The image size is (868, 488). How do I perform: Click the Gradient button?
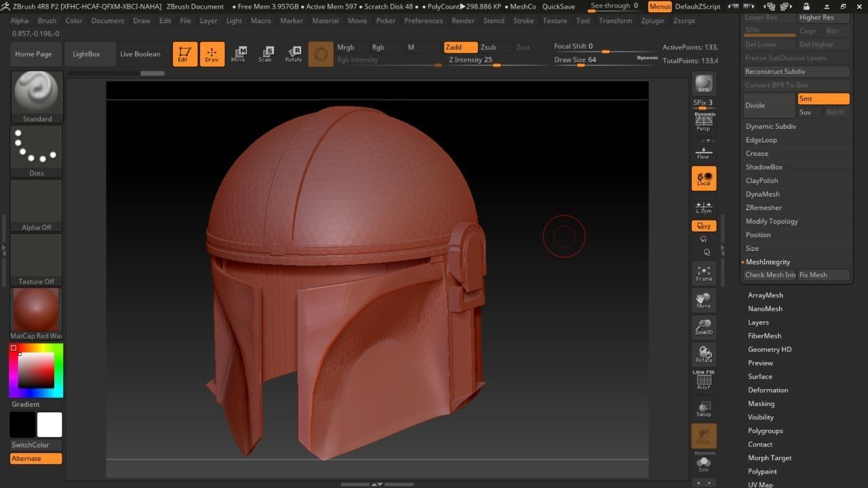coord(37,404)
